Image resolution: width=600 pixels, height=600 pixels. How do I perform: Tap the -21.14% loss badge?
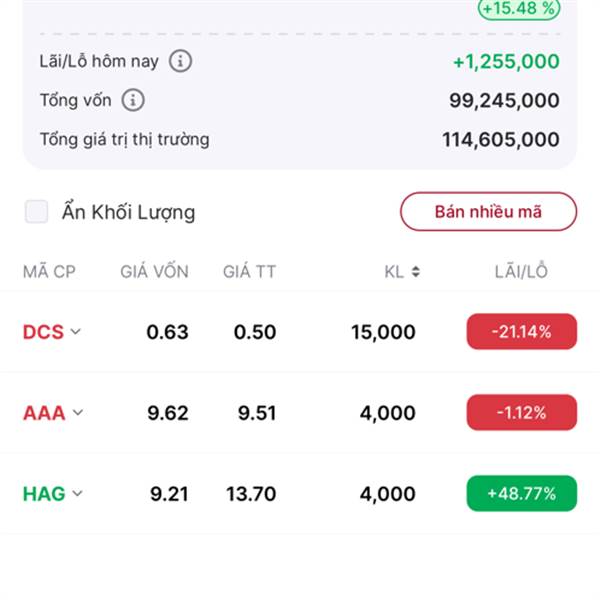(x=522, y=331)
